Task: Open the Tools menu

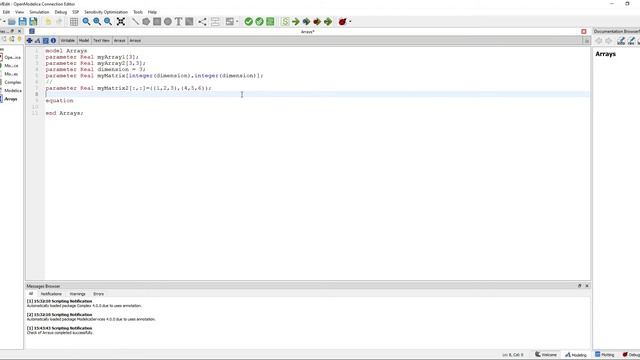Action: (138, 12)
